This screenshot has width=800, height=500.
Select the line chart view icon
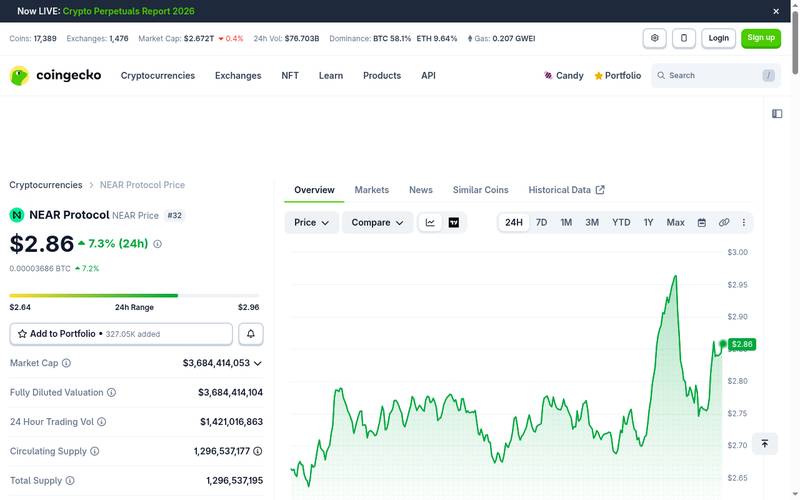pos(430,222)
